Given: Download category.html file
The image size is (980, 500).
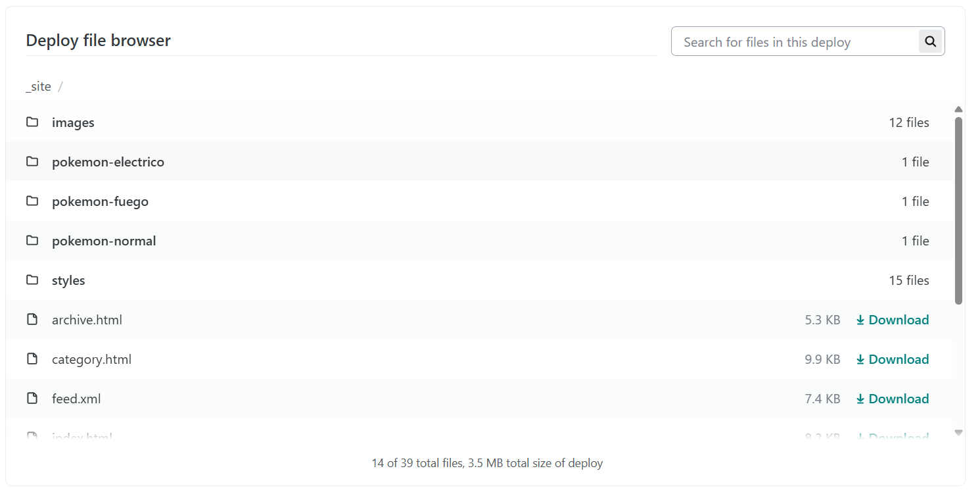Looking at the screenshot, I should [x=892, y=360].
